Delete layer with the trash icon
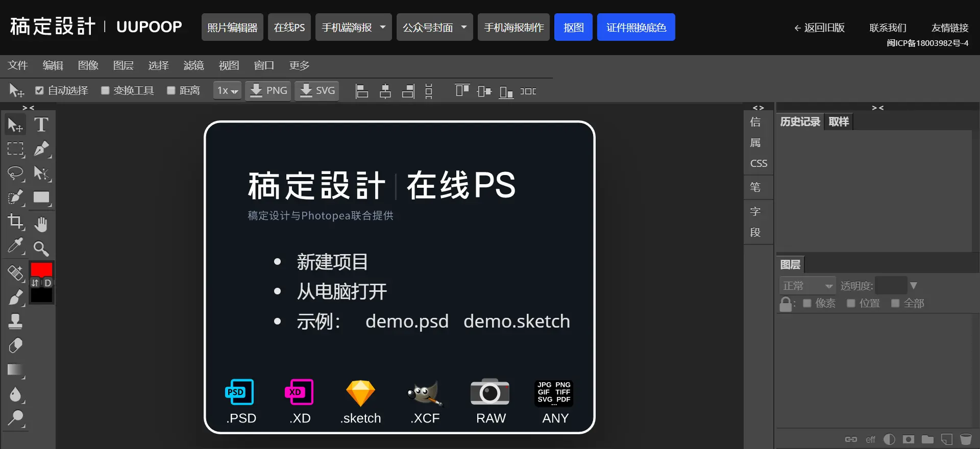 click(x=966, y=439)
